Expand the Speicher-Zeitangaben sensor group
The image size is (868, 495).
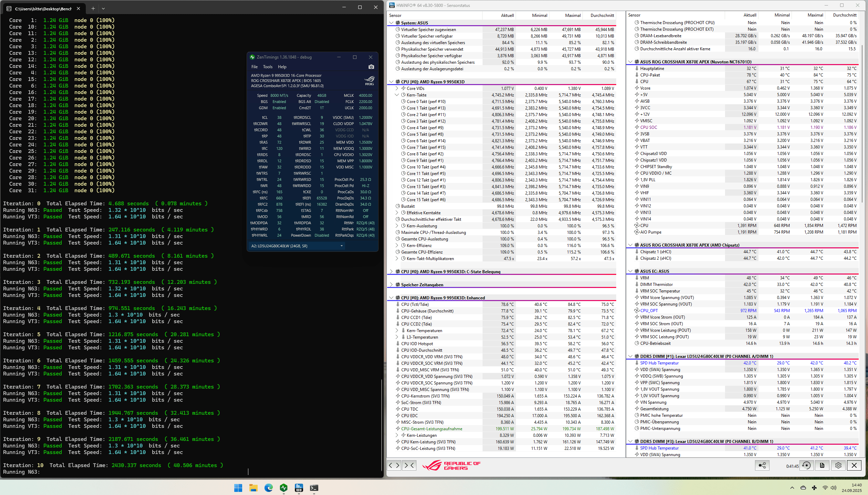tap(391, 285)
